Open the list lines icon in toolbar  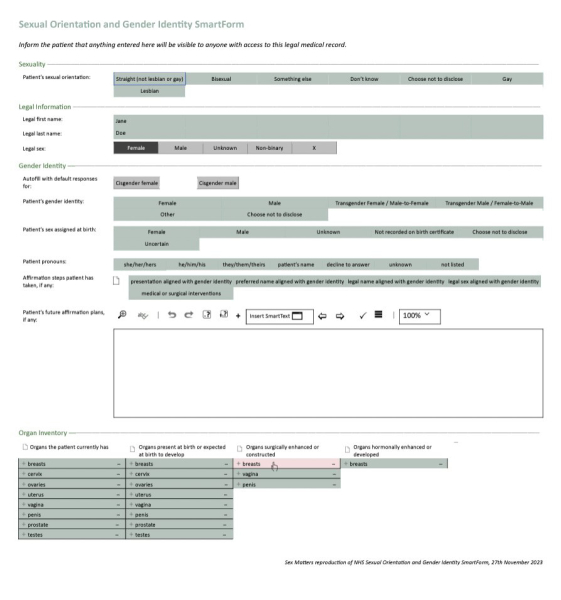pyautogui.click(x=378, y=315)
